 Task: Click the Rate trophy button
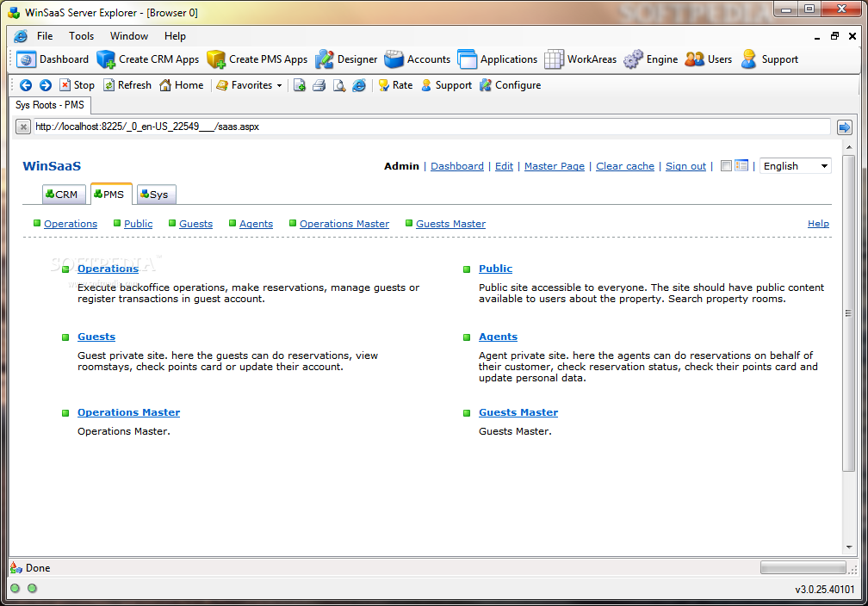tap(395, 85)
